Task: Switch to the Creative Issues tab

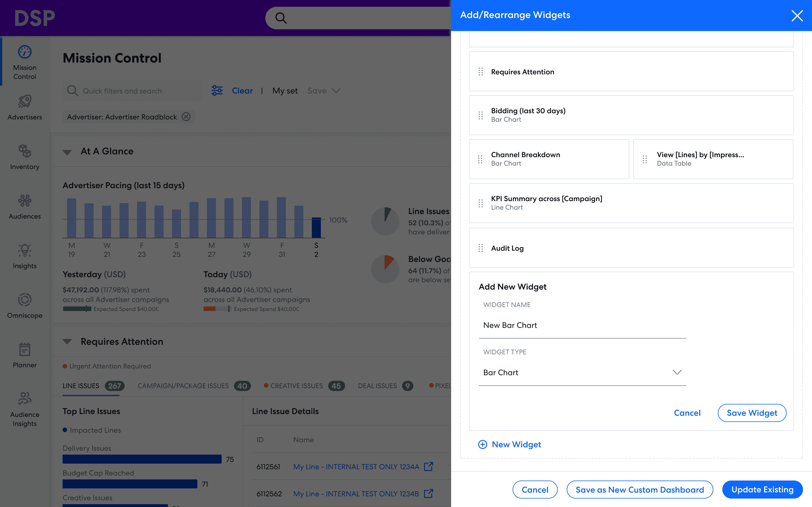Action: pyautogui.click(x=297, y=386)
